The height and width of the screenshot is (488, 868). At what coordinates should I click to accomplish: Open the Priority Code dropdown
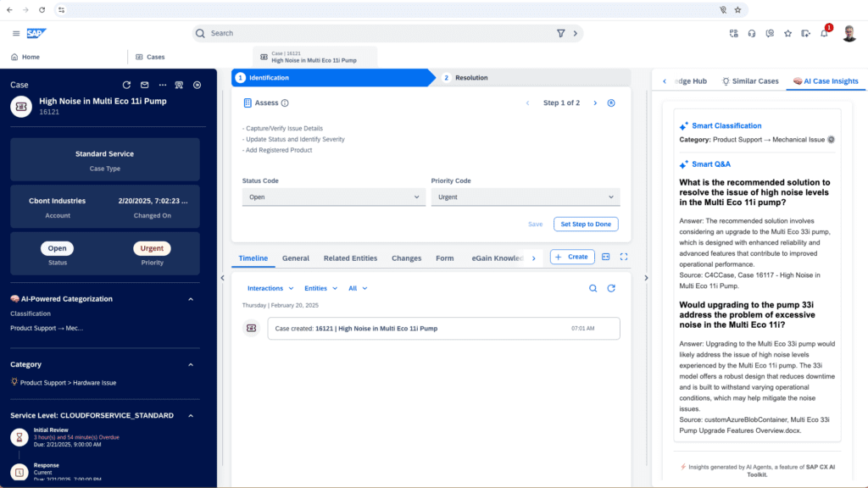tap(525, 197)
